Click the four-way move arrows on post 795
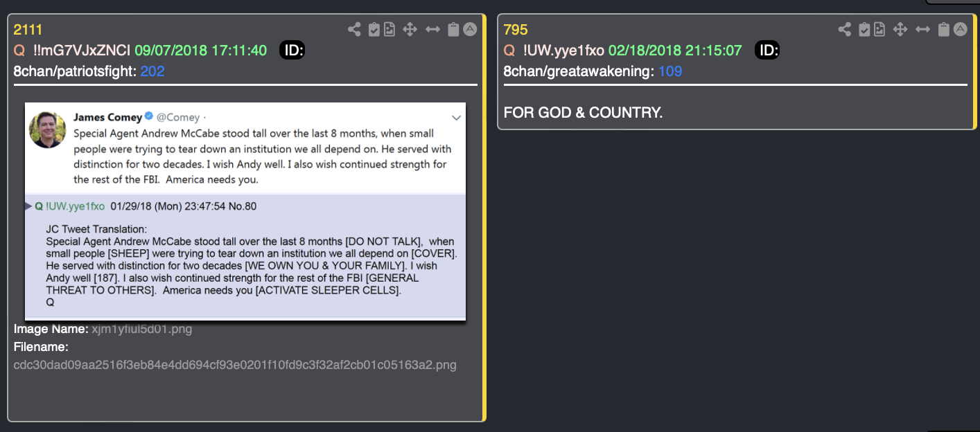This screenshot has width=980, height=432. click(x=900, y=29)
